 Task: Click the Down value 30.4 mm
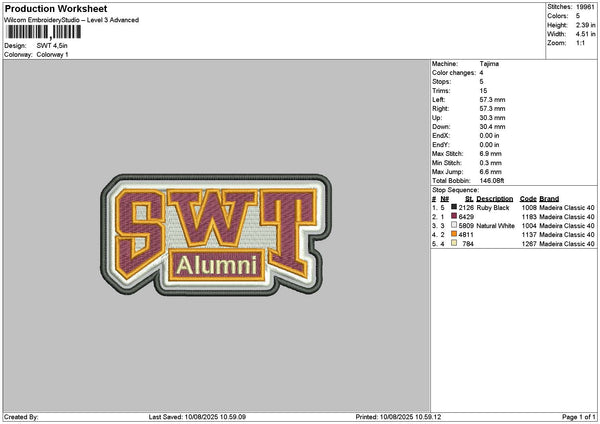click(492, 127)
